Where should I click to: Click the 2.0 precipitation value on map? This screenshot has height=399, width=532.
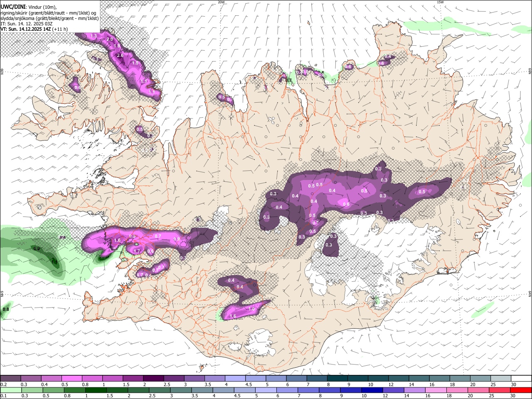pos(110,39)
